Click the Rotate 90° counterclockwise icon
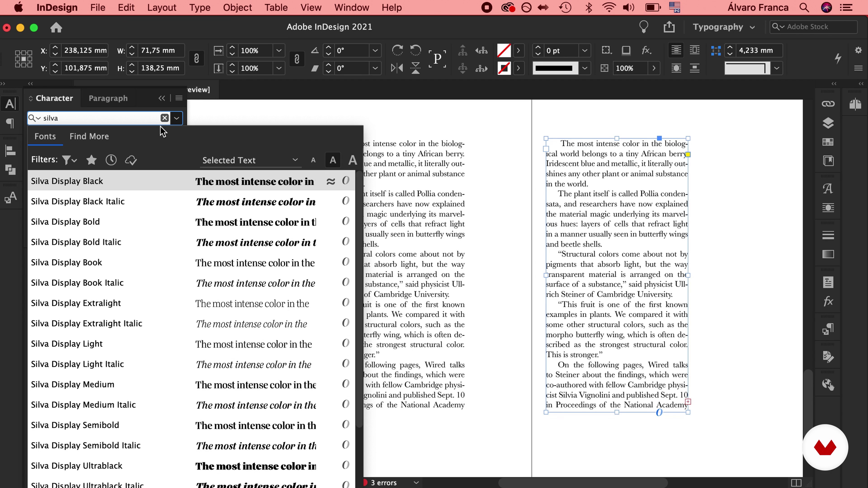This screenshot has width=868, height=488. click(415, 51)
